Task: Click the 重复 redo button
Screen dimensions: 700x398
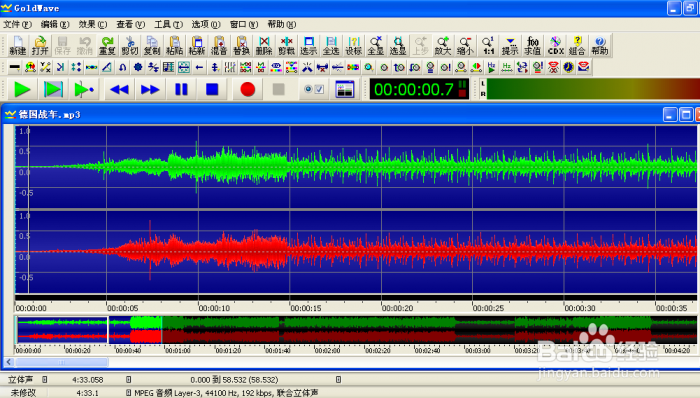Action: tap(107, 46)
